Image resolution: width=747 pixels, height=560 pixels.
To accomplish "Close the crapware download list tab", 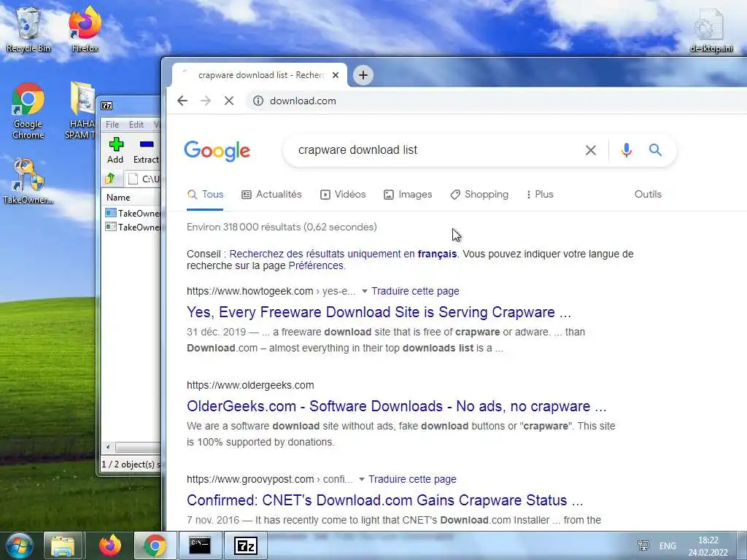I will 336,75.
